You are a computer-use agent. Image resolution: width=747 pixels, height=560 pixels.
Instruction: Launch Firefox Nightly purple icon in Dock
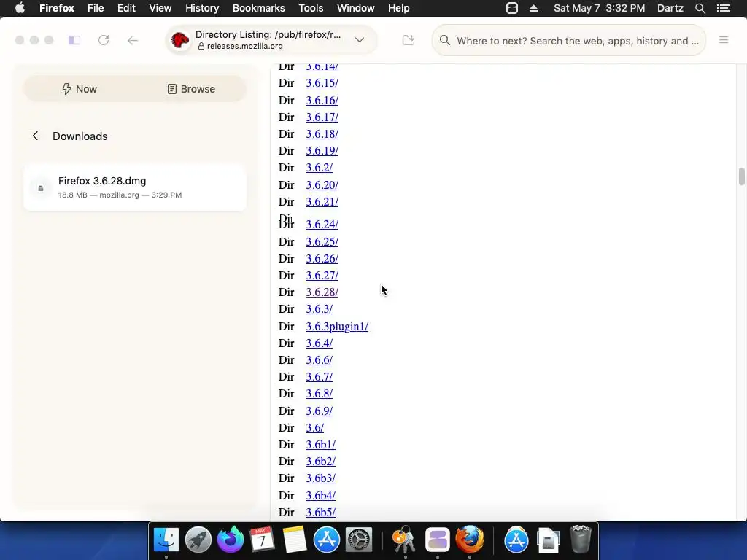[230, 540]
